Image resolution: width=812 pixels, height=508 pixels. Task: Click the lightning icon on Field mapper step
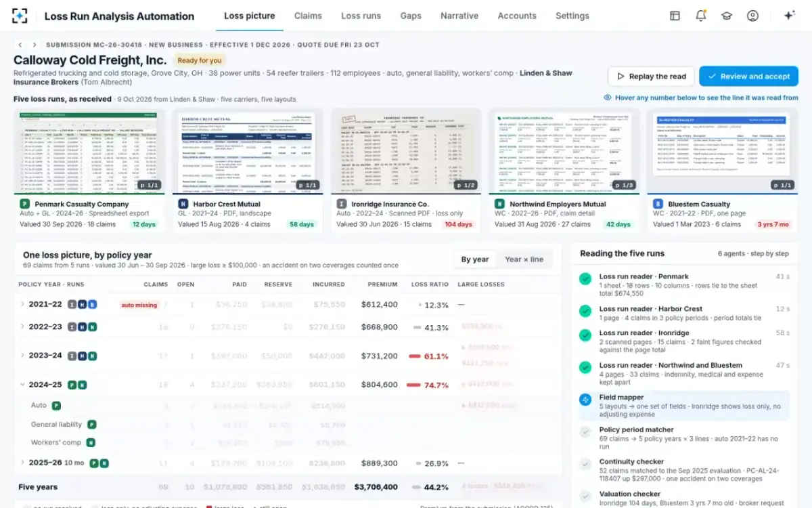pos(585,400)
